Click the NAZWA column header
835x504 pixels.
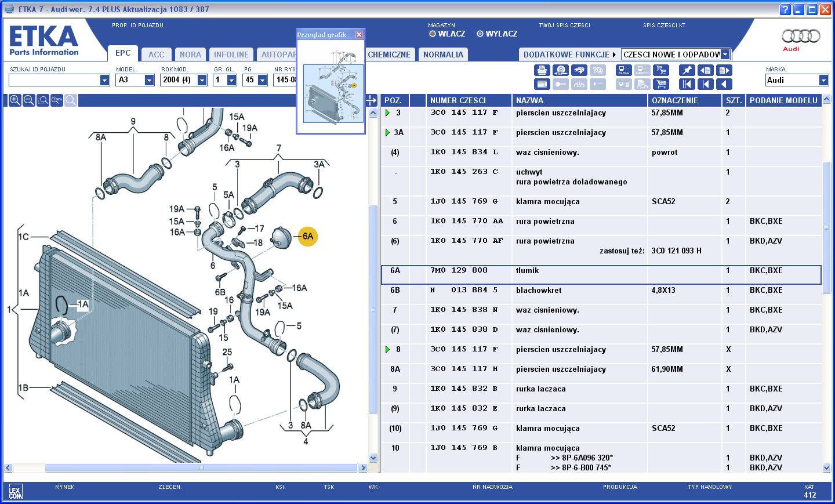click(x=579, y=100)
